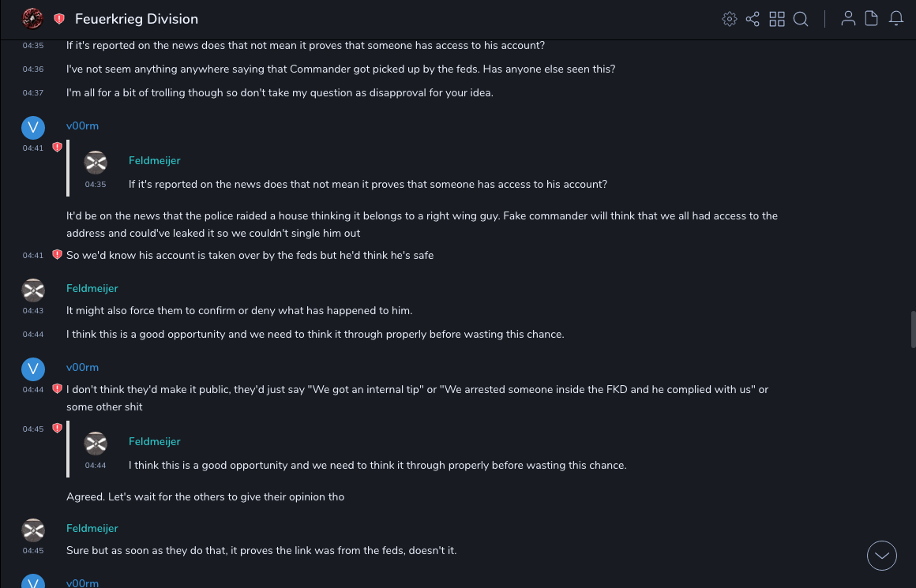Click v00rm's avatar above the 04:44 message

pos(33,369)
